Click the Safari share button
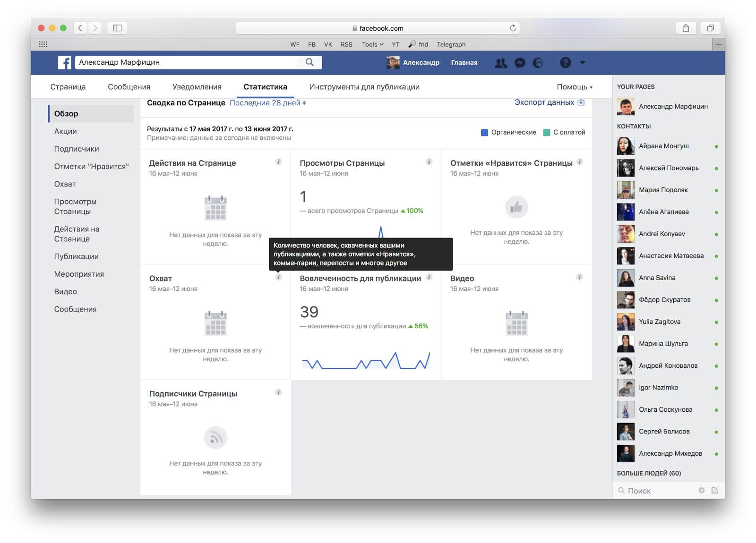Screen dimensions: 756x543 pyautogui.click(x=686, y=28)
